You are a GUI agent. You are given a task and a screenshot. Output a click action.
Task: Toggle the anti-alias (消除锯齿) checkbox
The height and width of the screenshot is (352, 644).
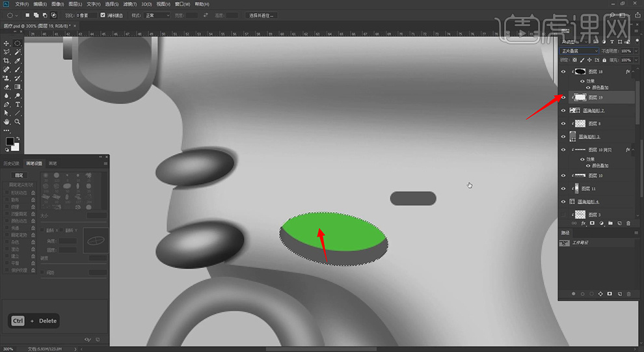tap(103, 15)
